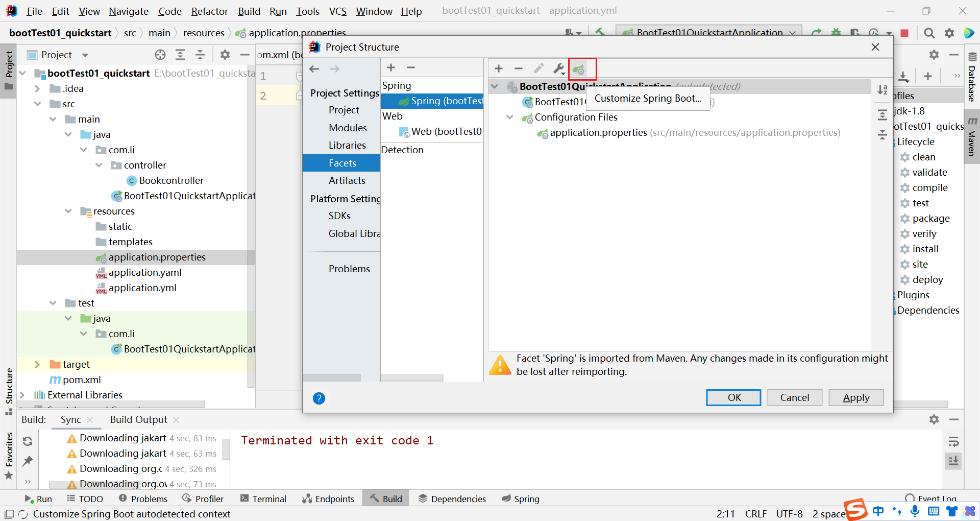Image resolution: width=980 pixels, height=521 pixels.
Task: Click the horizontal scrollbar under settings list
Action: coord(332,378)
